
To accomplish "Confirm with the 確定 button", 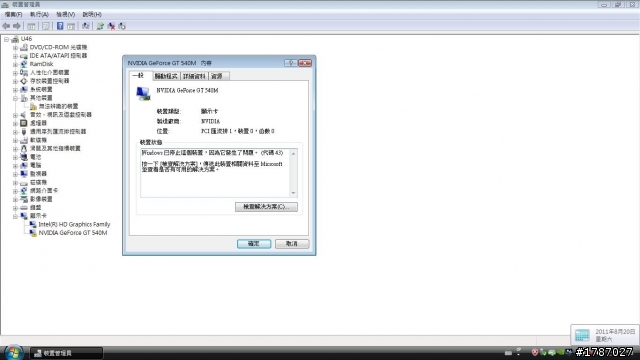I will [x=254, y=244].
